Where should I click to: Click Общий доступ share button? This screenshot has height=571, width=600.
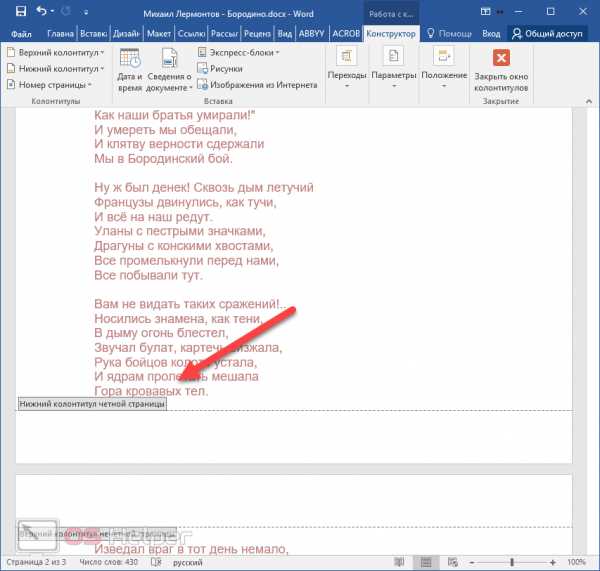547,34
